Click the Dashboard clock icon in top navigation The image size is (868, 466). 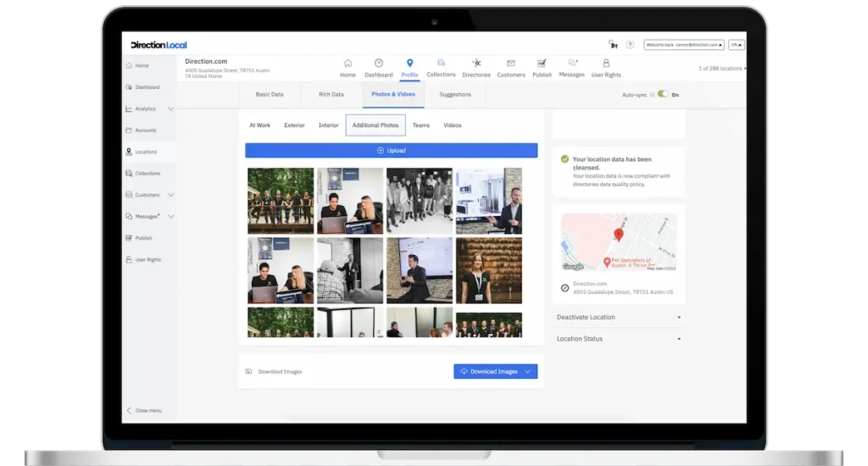click(378, 64)
